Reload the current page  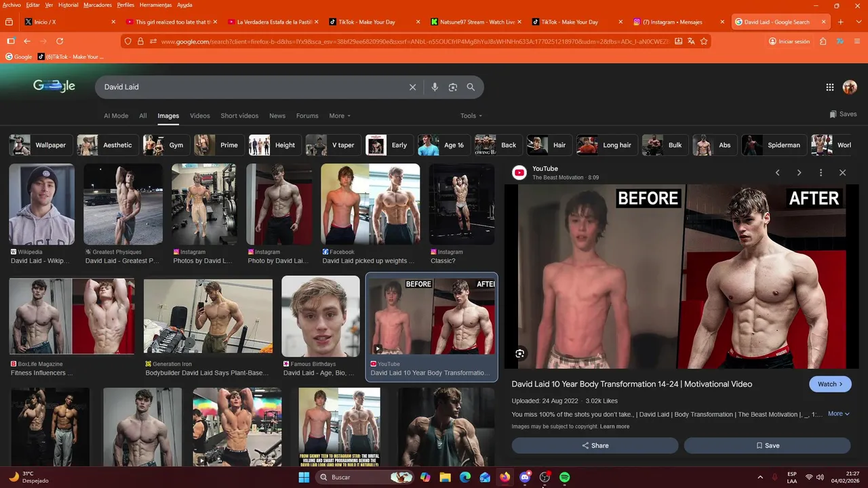(x=60, y=41)
